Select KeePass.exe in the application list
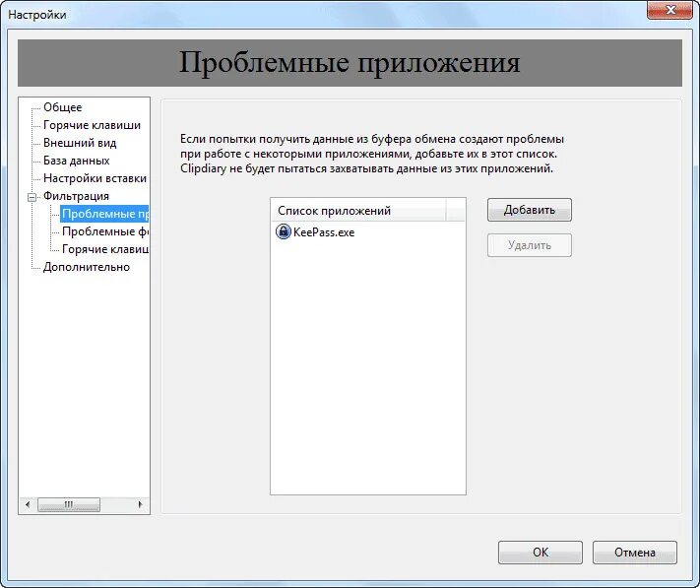Screen dimensions: 700x588 click(324, 232)
